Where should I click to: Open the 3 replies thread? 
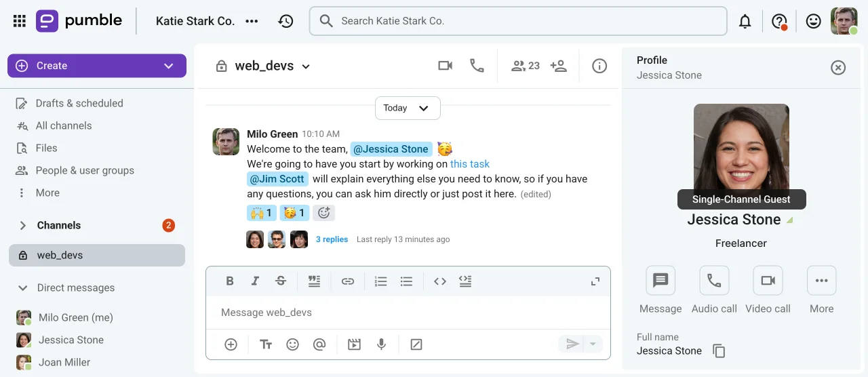332,239
